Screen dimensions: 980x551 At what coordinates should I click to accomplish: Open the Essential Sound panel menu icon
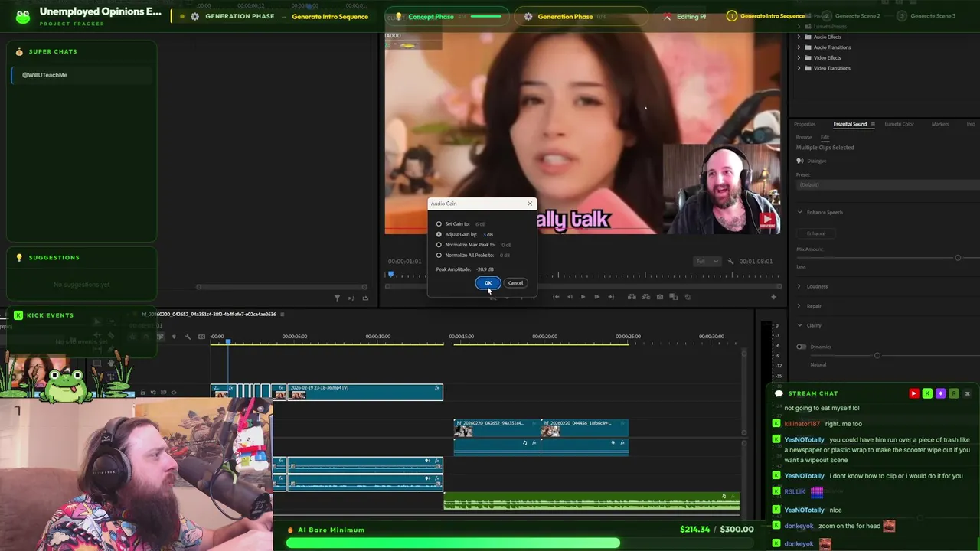(x=873, y=124)
